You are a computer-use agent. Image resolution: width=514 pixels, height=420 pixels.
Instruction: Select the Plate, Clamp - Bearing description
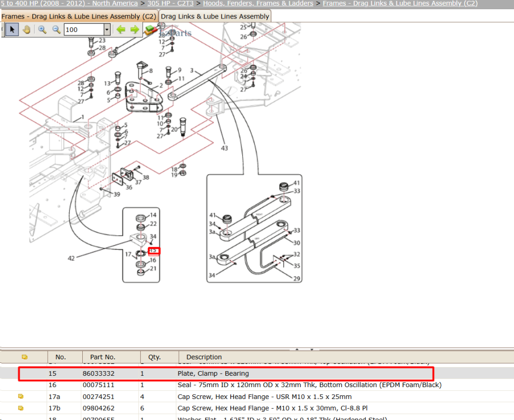213,373
